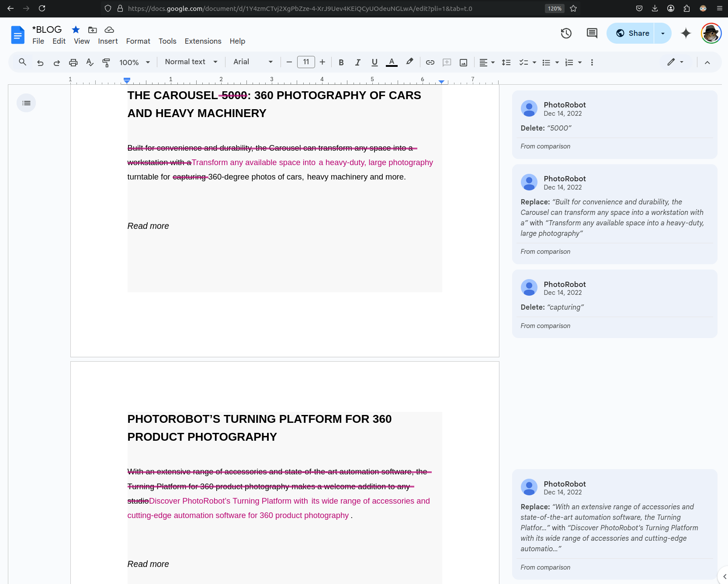The image size is (728, 584).
Task: Move the document to a folder
Action: [93, 30]
